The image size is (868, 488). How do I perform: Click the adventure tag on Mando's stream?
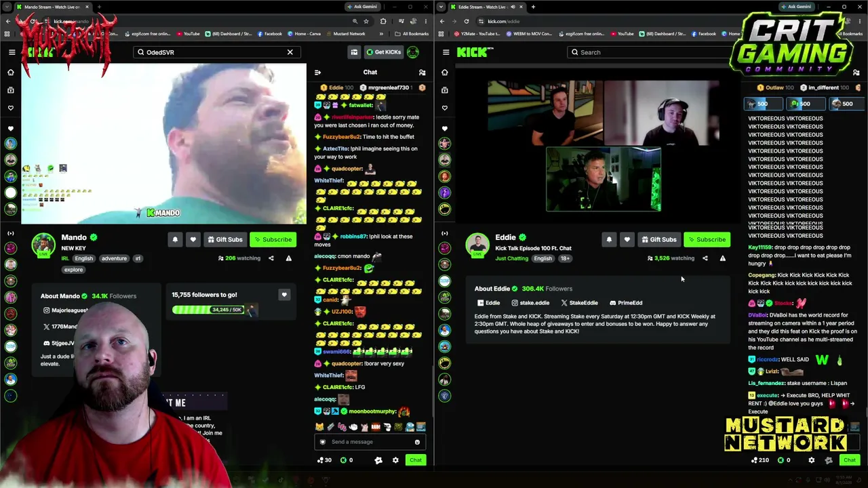tap(114, 258)
